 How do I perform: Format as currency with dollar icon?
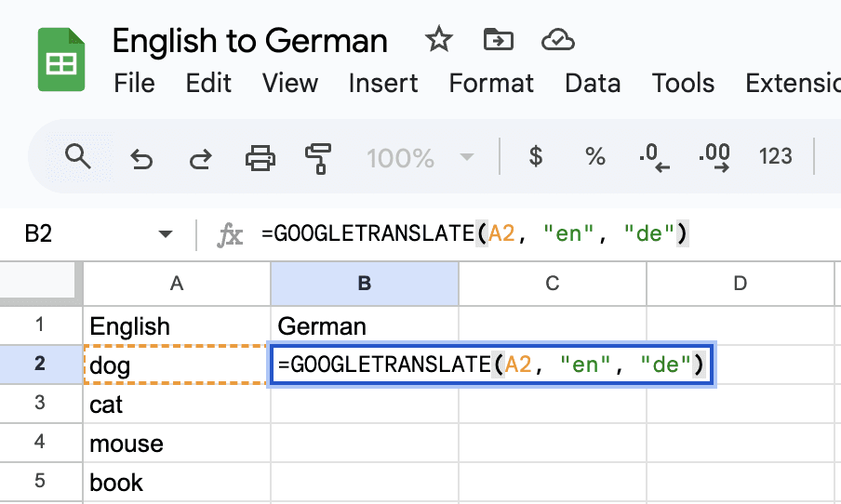click(535, 156)
